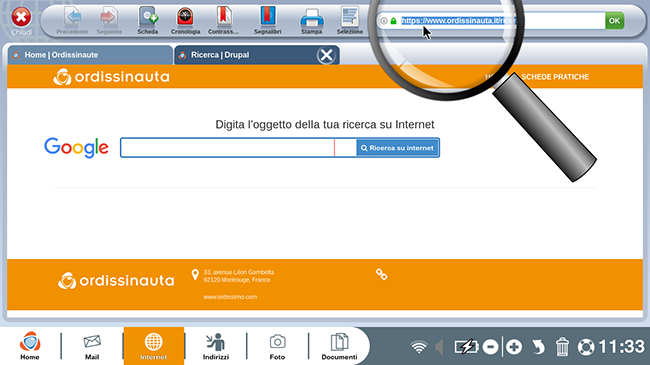Zoom out with the minus icon

[490, 347]
